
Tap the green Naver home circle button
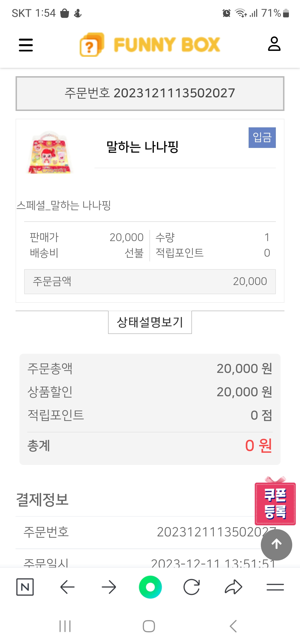pos(150,587)
